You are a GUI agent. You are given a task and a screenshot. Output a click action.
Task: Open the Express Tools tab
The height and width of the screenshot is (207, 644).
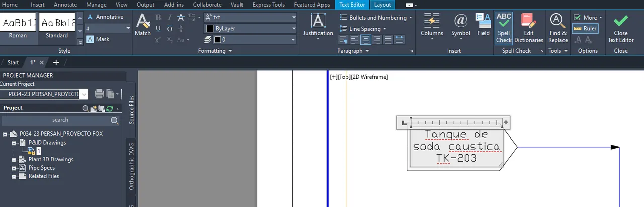268,5
